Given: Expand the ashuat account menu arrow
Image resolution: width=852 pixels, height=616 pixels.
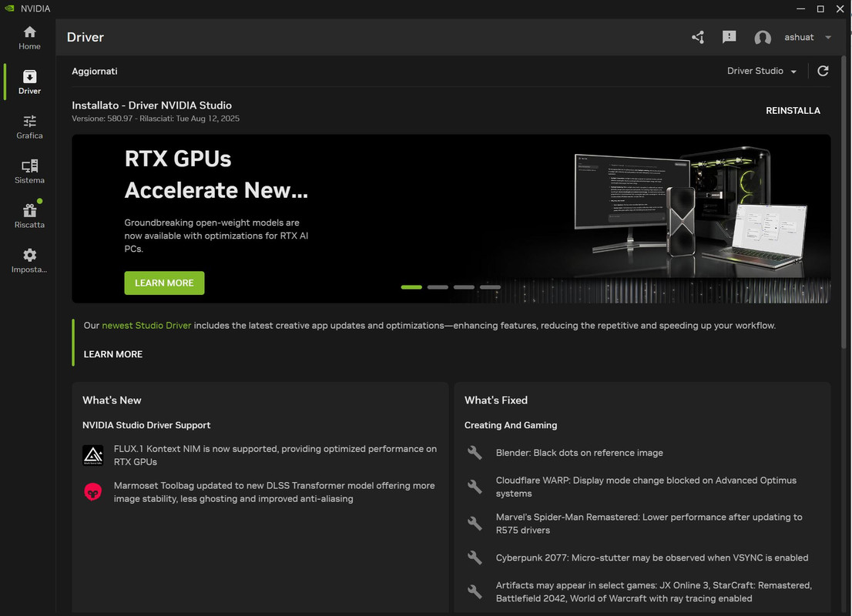Looking at the screenshot, I should pos(828,38).
